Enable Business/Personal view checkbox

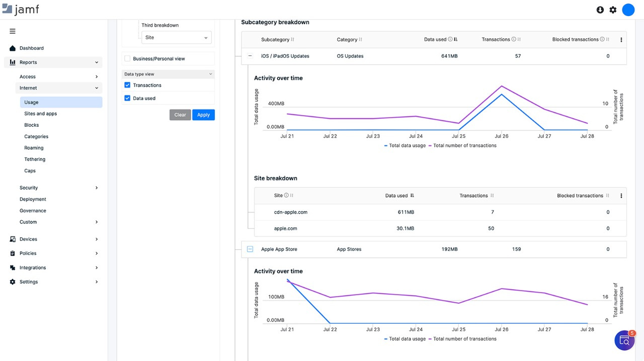[x=127, y=59]
